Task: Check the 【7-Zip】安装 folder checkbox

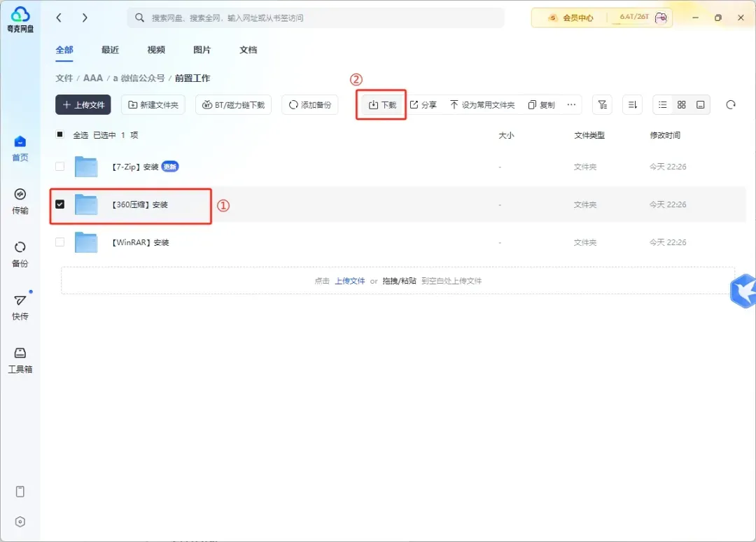Action: (59, 167)
